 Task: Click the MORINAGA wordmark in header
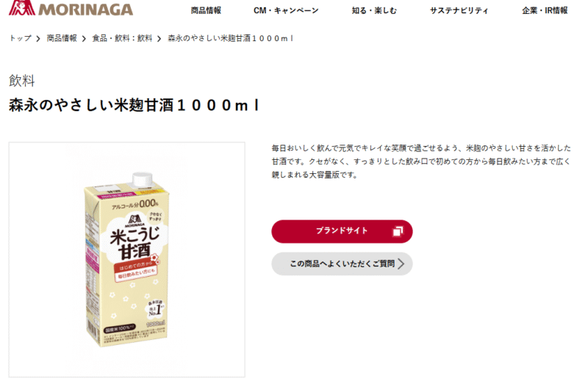click(86, 10)
